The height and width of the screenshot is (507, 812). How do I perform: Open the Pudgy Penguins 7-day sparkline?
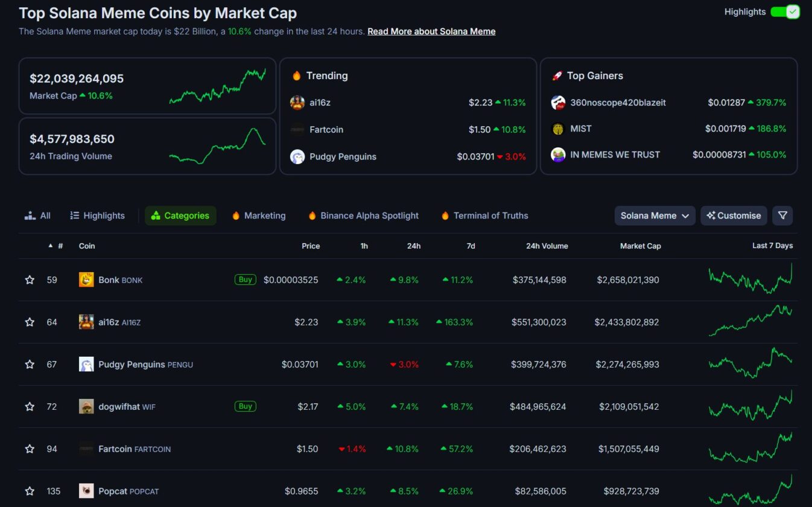click(x=750, y=362)
